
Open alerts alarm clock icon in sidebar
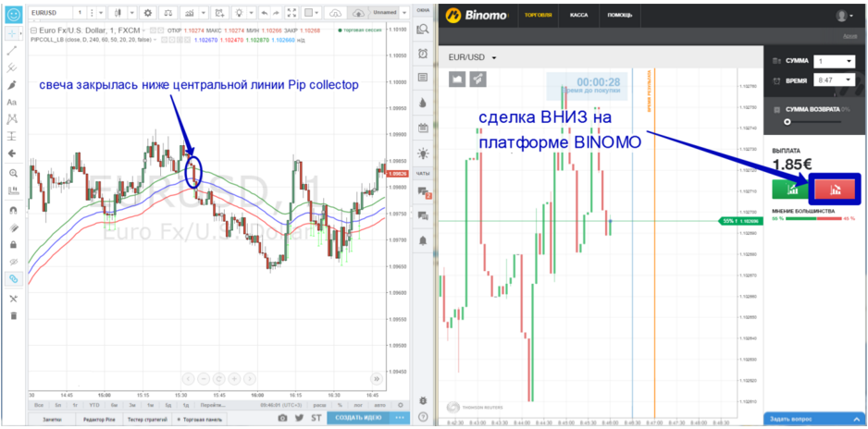point(423,54)
